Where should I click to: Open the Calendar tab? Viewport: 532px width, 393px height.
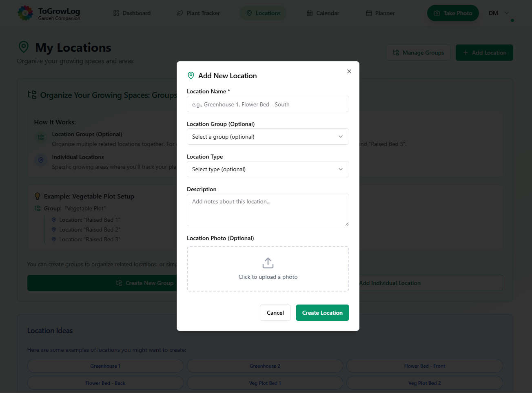point(323,13)
